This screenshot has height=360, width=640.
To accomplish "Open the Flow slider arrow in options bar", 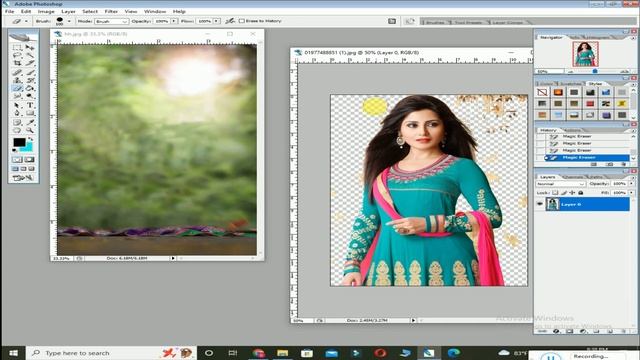I will [x=216, y=21].
